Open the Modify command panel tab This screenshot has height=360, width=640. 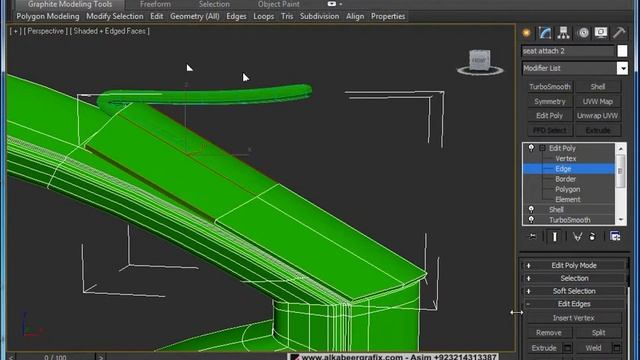(545, 33)
